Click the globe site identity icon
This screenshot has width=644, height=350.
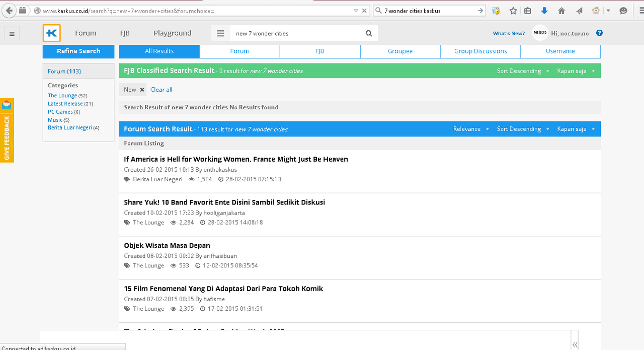pyautogui.click(x=37, y=11)
